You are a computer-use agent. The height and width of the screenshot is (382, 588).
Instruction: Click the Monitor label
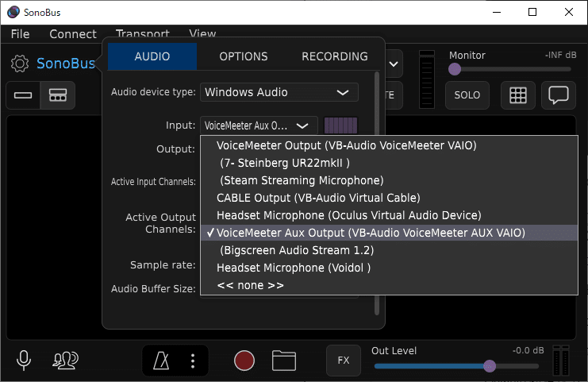[x=467, y=55]
